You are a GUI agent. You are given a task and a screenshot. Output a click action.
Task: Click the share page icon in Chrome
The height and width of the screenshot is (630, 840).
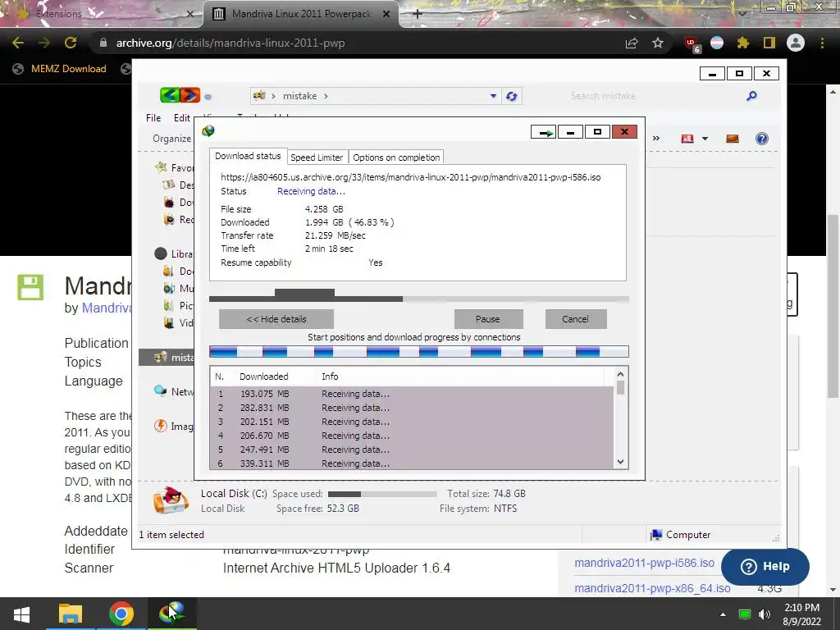[x=632, y=43]
